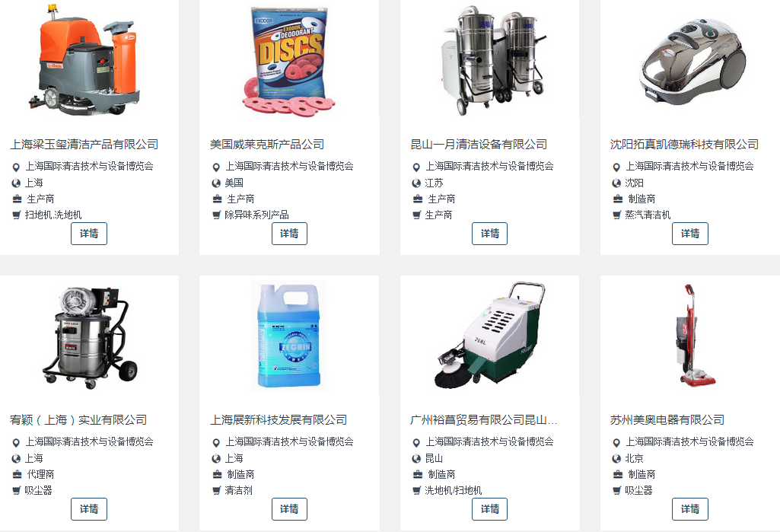The width and height of the screenshot is (780, 532).
Task: View 详情 of 沈阳拓真凯德瑞科技有限公司
Action: (690, 234)
